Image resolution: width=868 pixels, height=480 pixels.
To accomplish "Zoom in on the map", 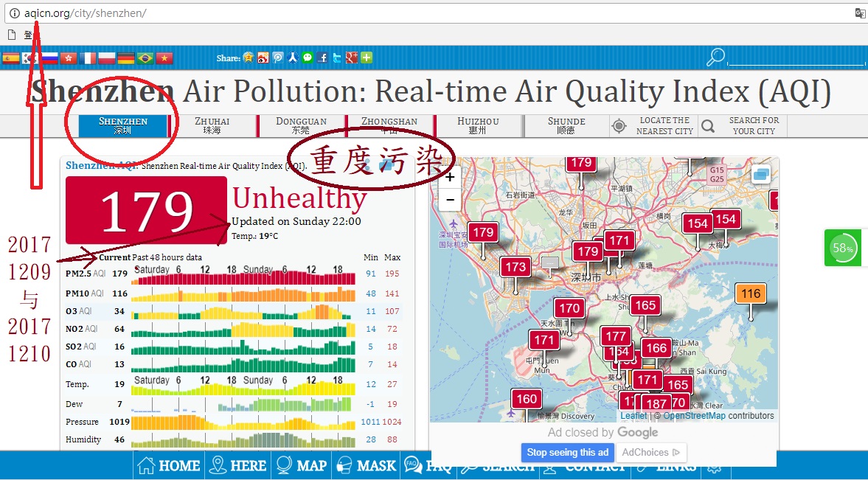I will click(449, 177).
